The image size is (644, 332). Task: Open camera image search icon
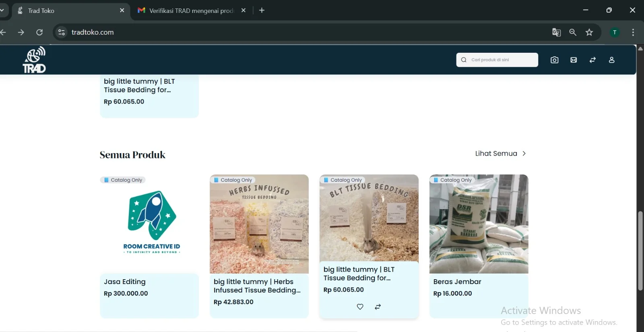click(x=554, y=60)
